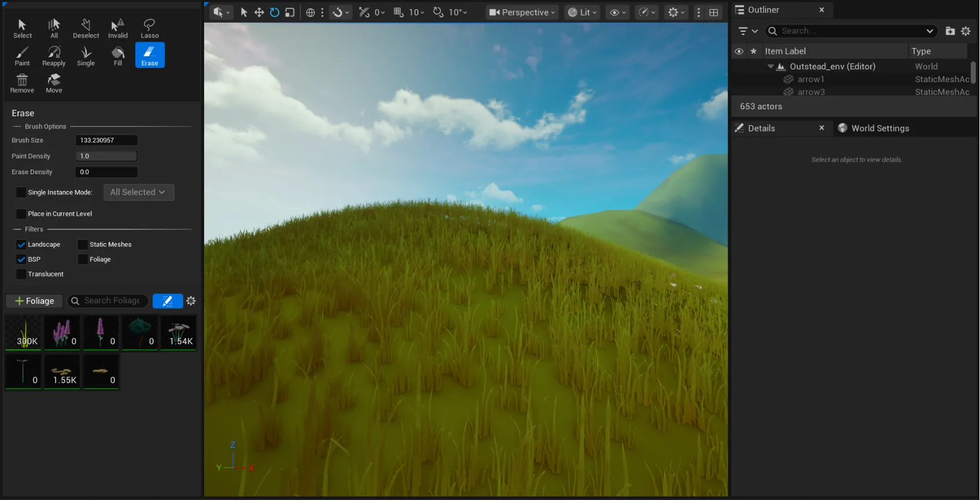Select the Reapply tool

pyautogui.click(x=54, y=56)
